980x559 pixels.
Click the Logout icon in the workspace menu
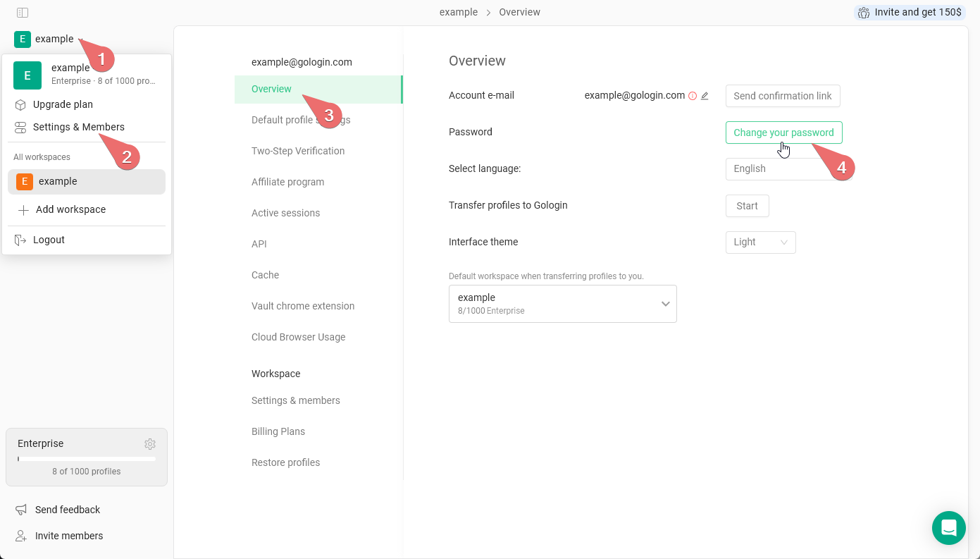coord(22,239)
